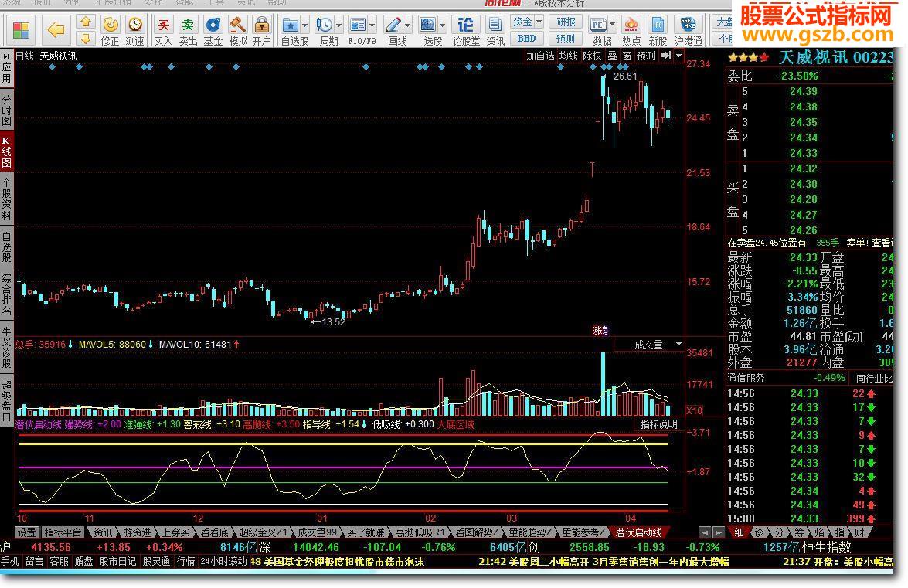Expand the 画线 drawing dropdown arrow
This screenshot has height=588, width=908.
pos(408,25)
